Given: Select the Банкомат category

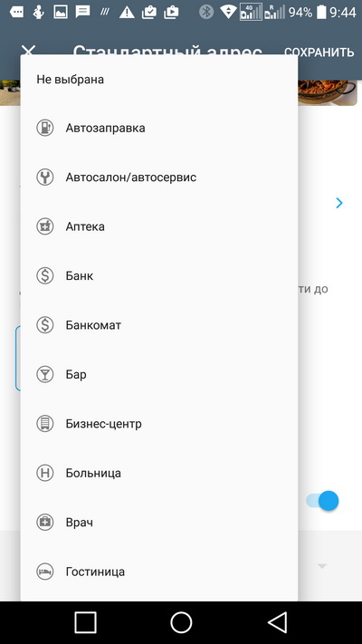Looking at the screenshot, I should 159,325.
